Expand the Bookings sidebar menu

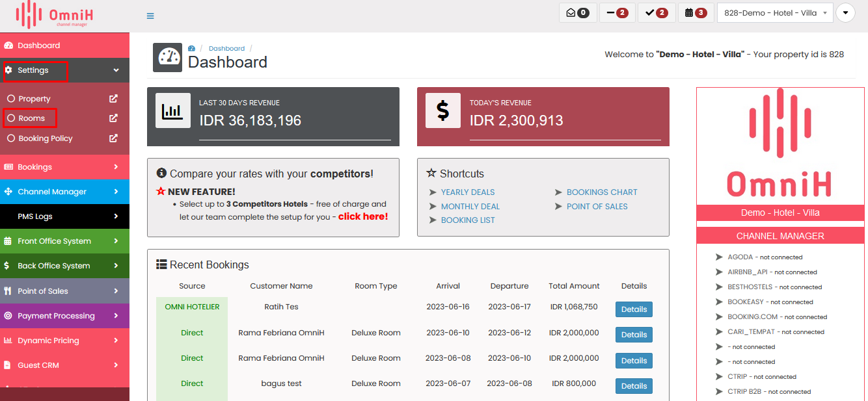pos(64,167)
